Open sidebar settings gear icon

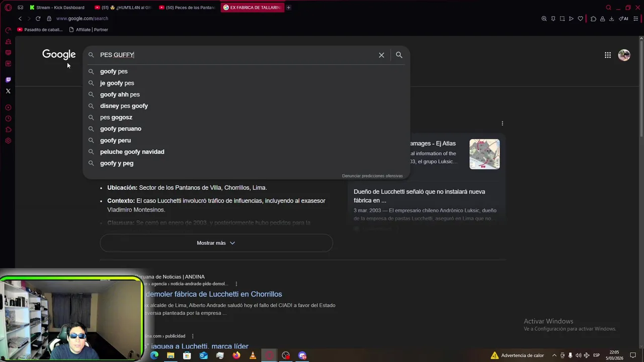tap(8, 141)
